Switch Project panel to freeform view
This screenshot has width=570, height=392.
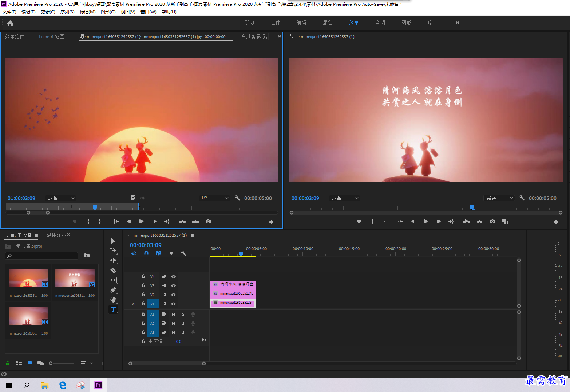tap(41, 363)
